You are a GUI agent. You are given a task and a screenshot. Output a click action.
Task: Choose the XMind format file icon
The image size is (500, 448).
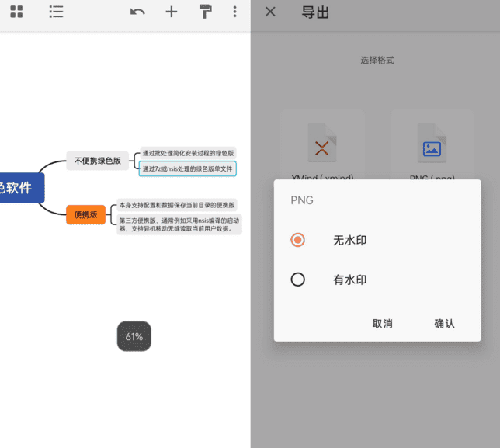[x=322, y=143]
